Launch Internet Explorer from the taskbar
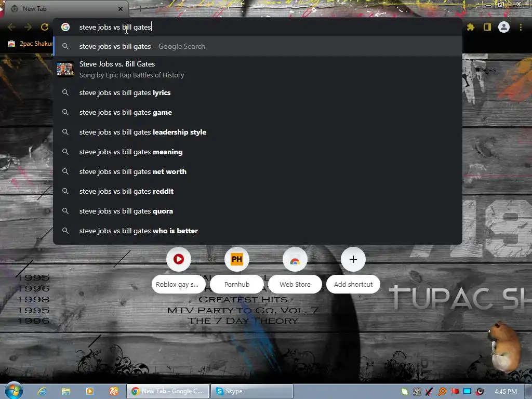The height and width of the screenshot is (399, 532). pos(42,391)
